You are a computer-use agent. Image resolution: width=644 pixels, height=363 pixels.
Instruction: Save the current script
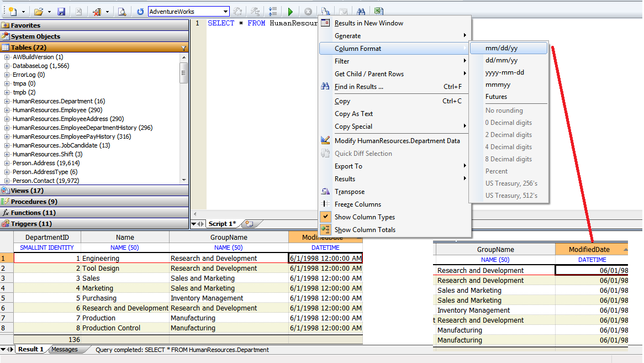coord(61,10)
